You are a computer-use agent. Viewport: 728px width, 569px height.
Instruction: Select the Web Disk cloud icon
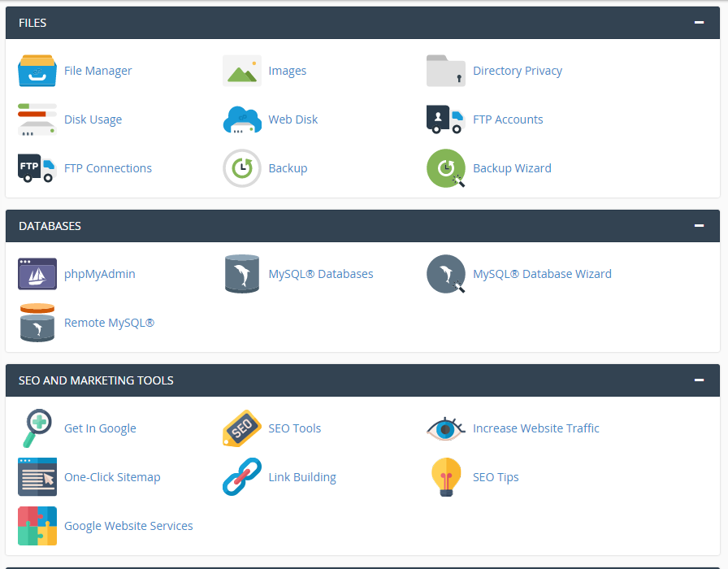point(241,119)
